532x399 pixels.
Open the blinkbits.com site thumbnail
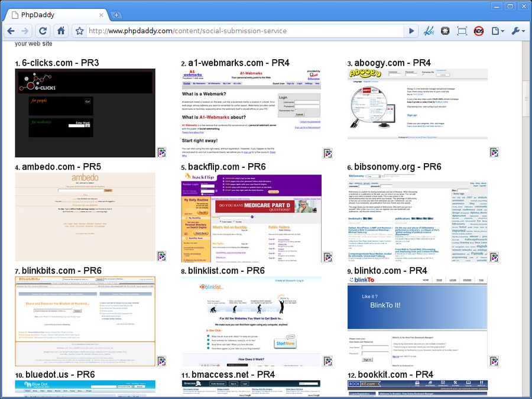(85, 322)
